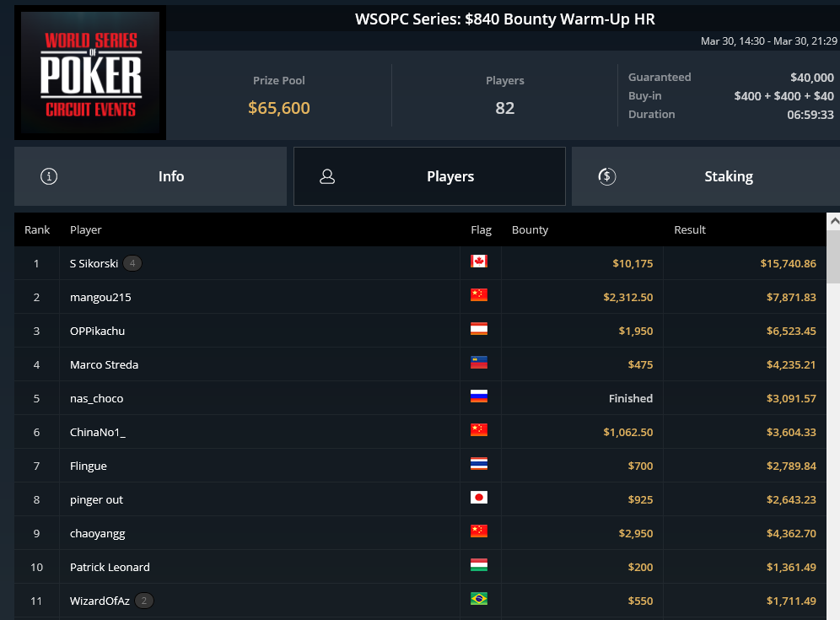840x620 pixels.
Task: Click the Brazil flag for WizardOfAz
Action: 479,599
